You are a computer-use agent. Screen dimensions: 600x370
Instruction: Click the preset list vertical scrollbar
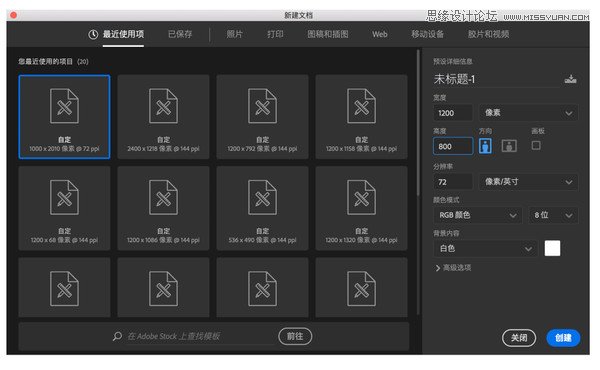[x=418, y=122]
